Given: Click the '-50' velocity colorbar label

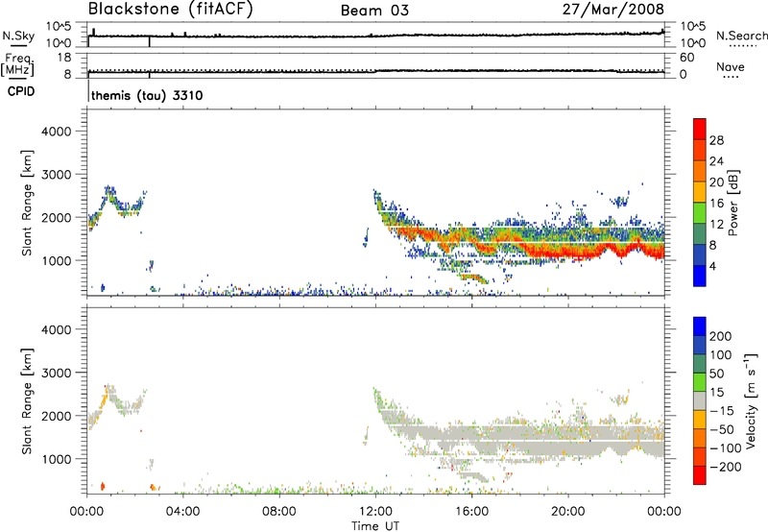Looking at the screenshot, I should 722,429.
